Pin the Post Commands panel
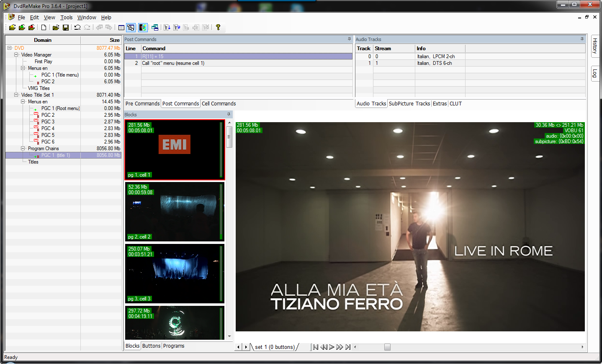The image size is (602, 364). [x=349, y=39]
